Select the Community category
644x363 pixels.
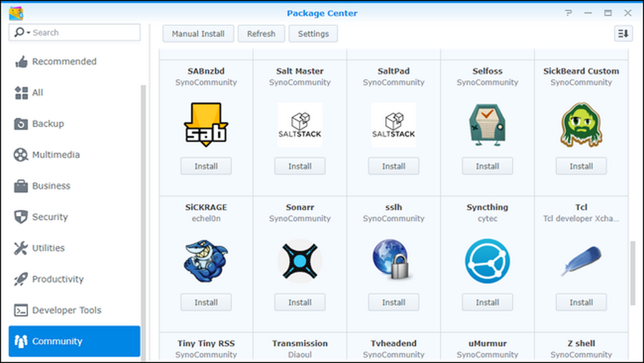[x=74, y=341]
